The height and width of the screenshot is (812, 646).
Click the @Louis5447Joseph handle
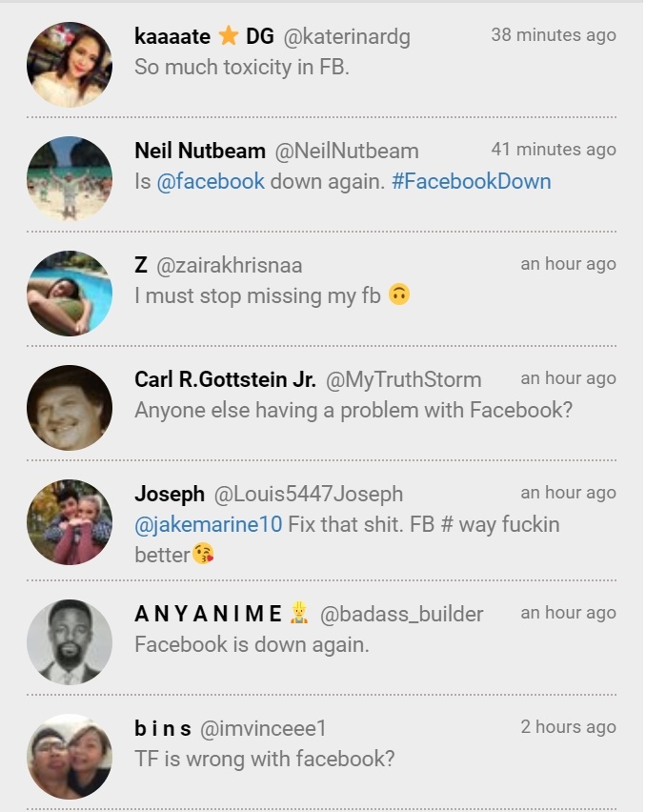308,495
